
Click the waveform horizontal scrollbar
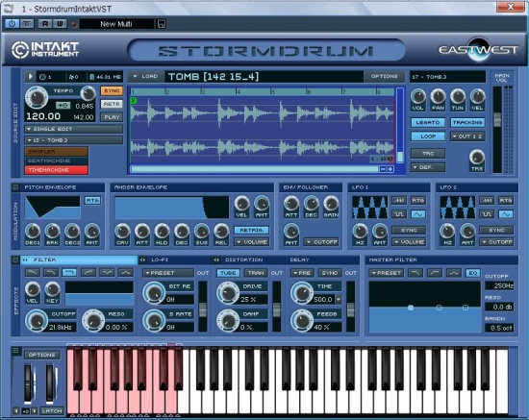pyautogui.click(x=255, y=169)
